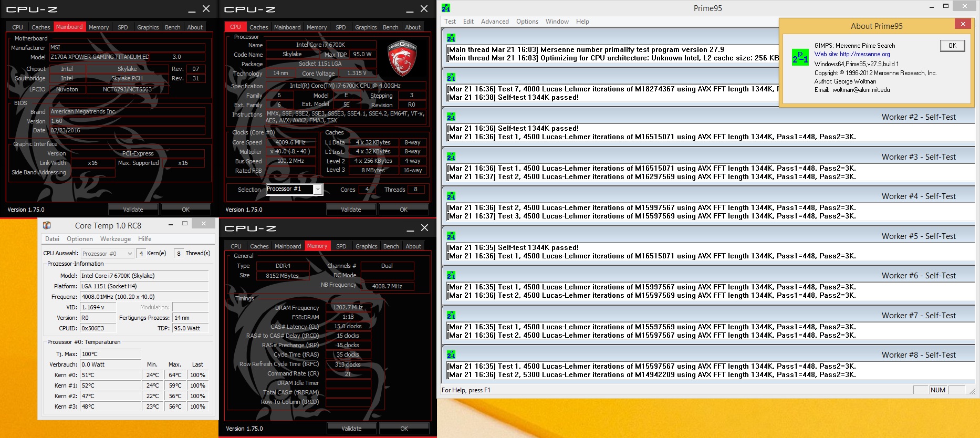Viewport: 980px width, 438px height.
Task: Click Validate in the Memory CPU-Z window
Action: click(351, 429)
